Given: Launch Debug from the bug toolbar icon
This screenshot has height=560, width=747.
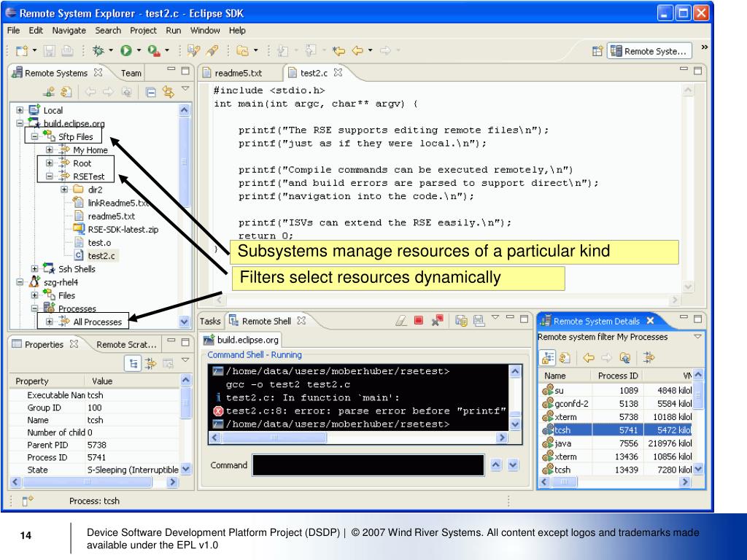Looking at the screenshot, I should 98,50.
